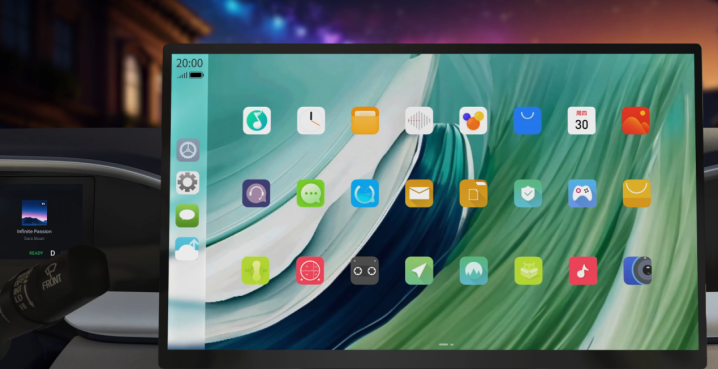Switch page using the bottom page indicator

point(446,344)
